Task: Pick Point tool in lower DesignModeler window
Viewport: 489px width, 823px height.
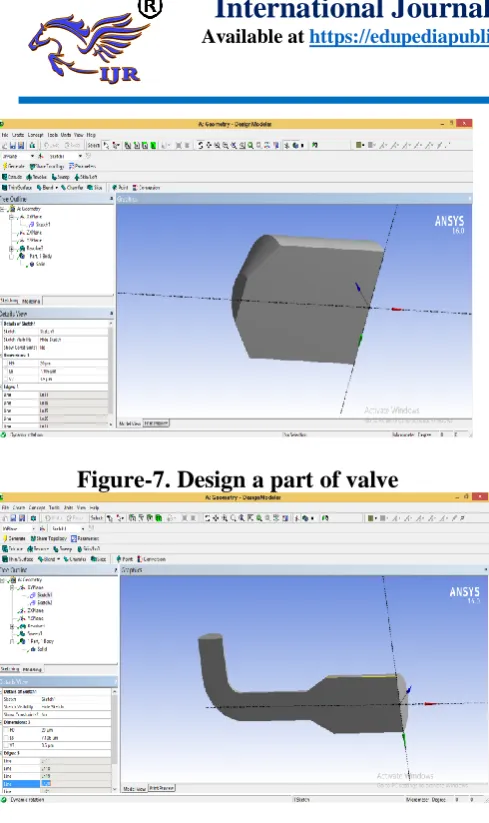Action: tap(124, 559)
